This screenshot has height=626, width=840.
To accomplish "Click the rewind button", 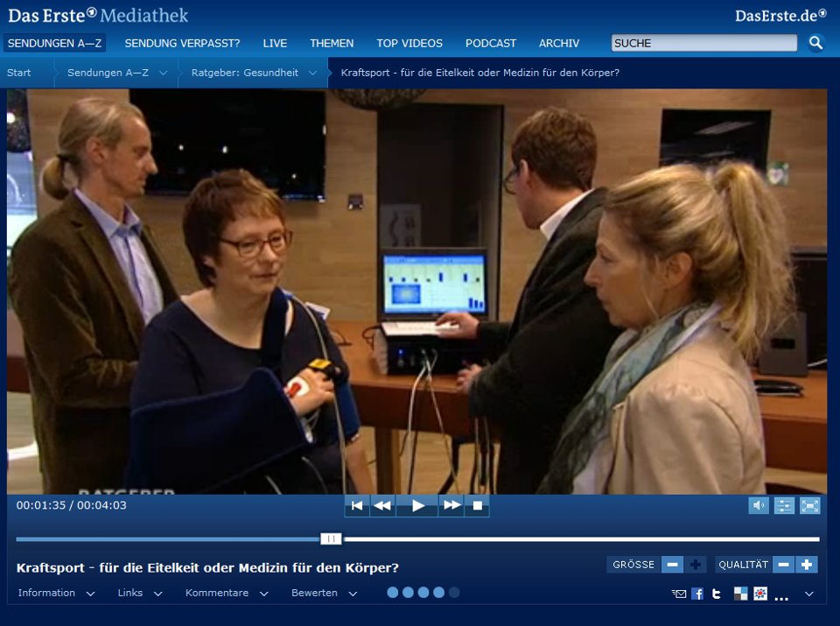I will (x=382, y=505).
